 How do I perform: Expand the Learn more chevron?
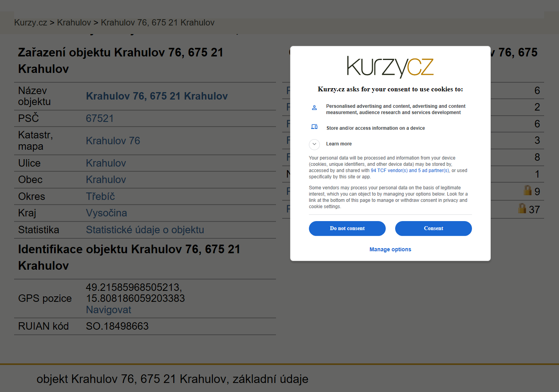pos(314,144)
